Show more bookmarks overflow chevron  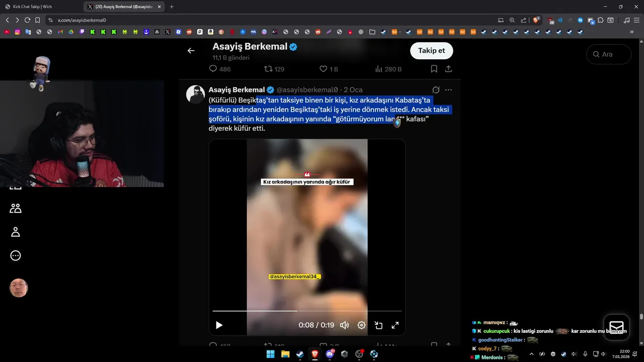(632, 32)
